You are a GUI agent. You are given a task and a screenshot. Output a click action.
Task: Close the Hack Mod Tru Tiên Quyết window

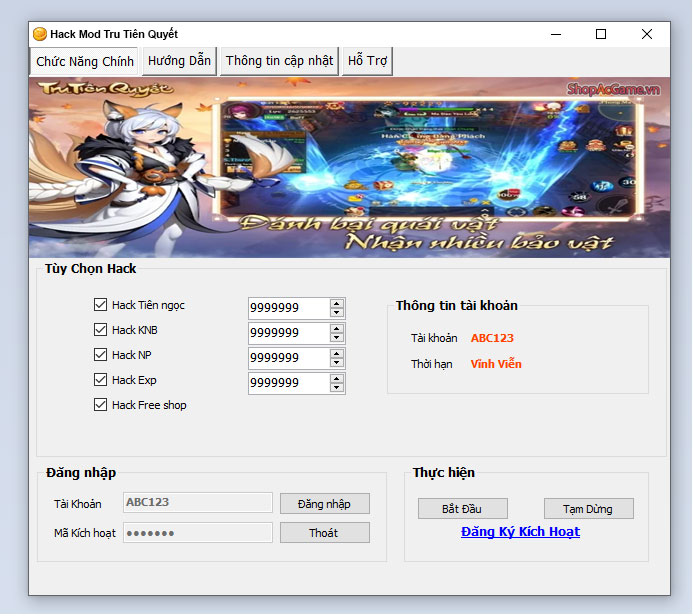647,34
